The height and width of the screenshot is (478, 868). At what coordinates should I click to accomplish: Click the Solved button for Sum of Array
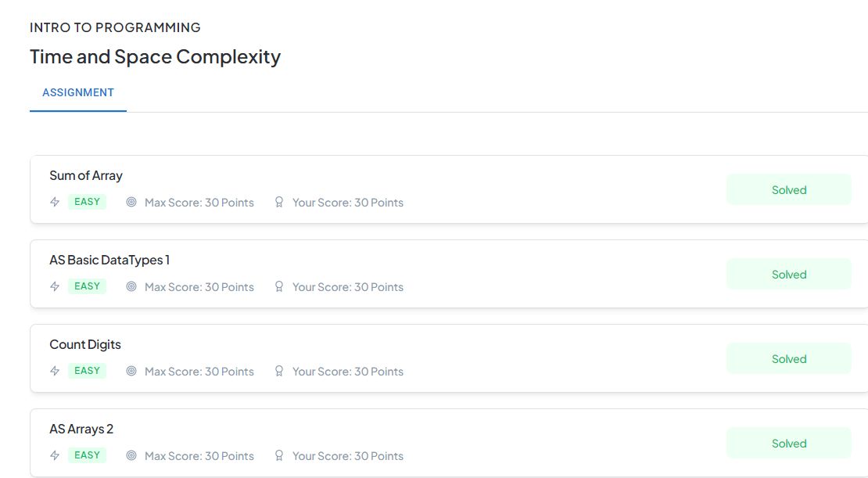[x=789, y=190]
